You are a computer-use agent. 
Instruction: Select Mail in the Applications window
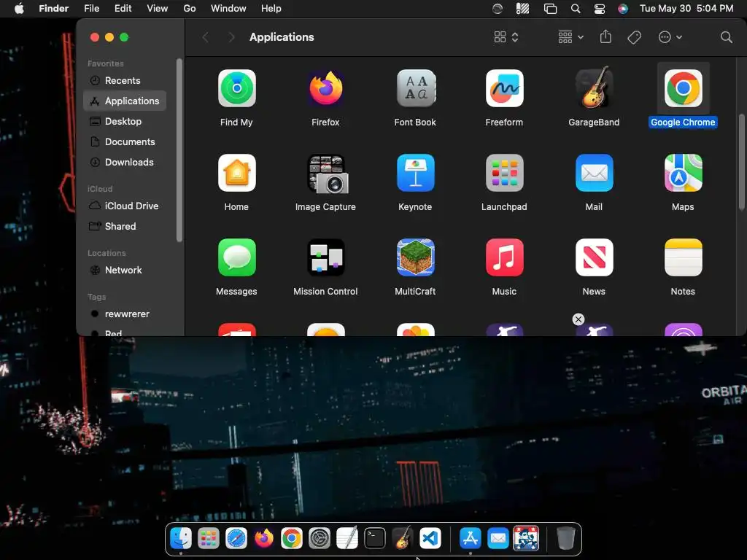594,173
